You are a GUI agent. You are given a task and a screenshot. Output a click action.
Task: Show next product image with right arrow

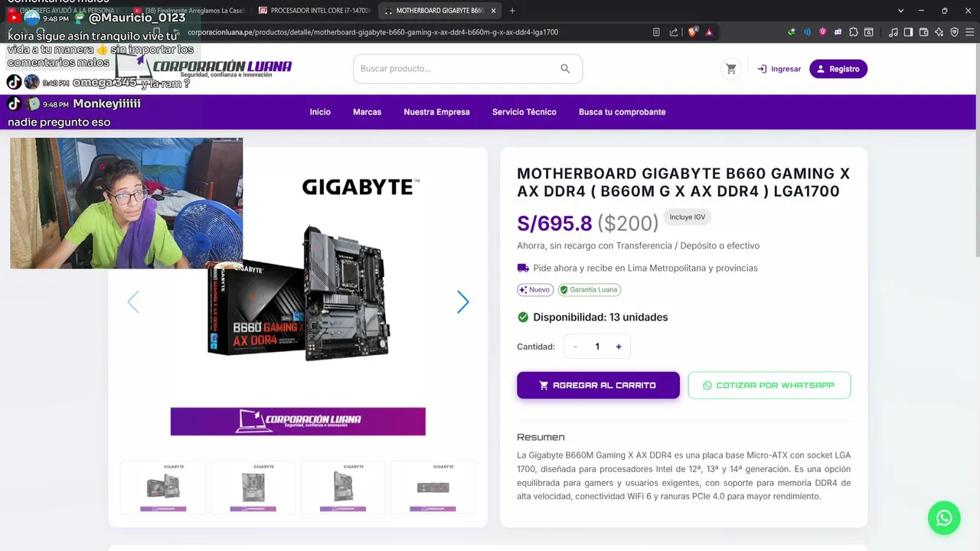click(462, 302)
